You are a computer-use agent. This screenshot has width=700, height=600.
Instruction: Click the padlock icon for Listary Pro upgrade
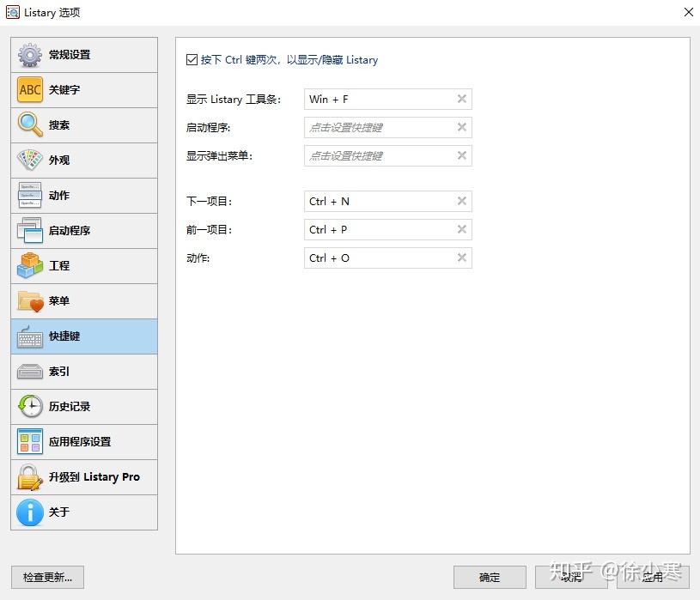(30, 477)
